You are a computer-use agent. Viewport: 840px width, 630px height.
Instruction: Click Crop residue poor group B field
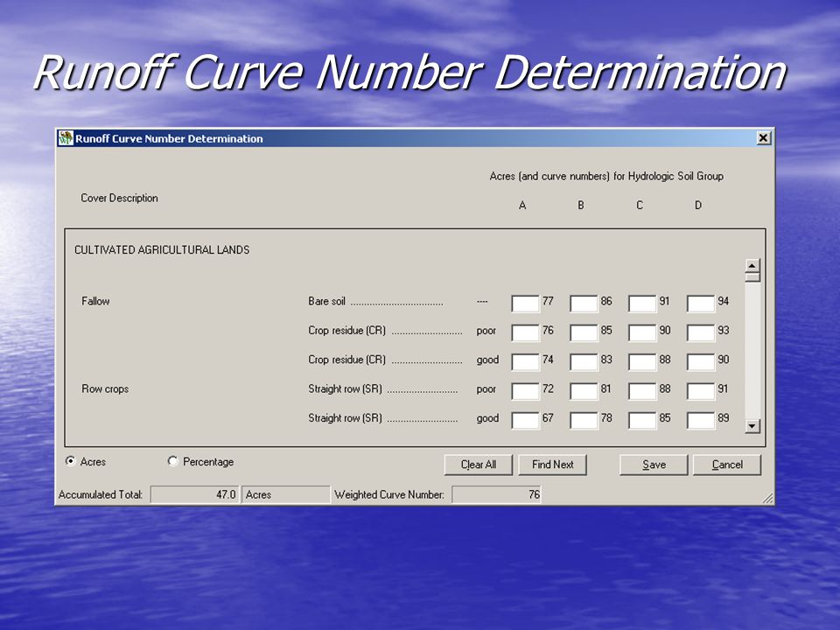tap(584, 332)
